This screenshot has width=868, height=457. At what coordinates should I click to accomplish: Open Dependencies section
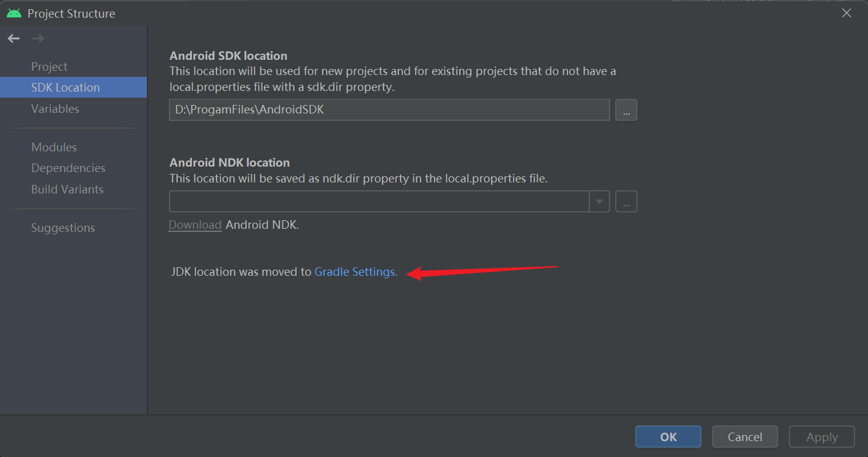(68, 168)
